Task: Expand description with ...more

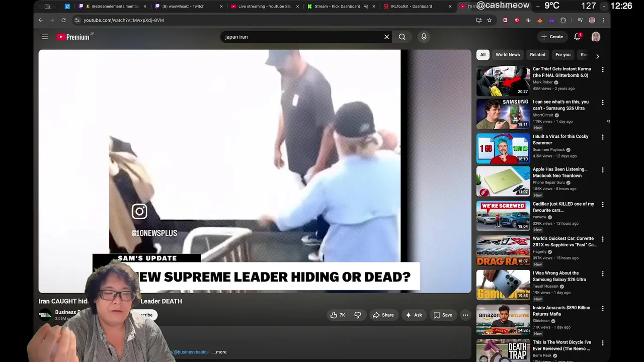Action: click(219, 352)
